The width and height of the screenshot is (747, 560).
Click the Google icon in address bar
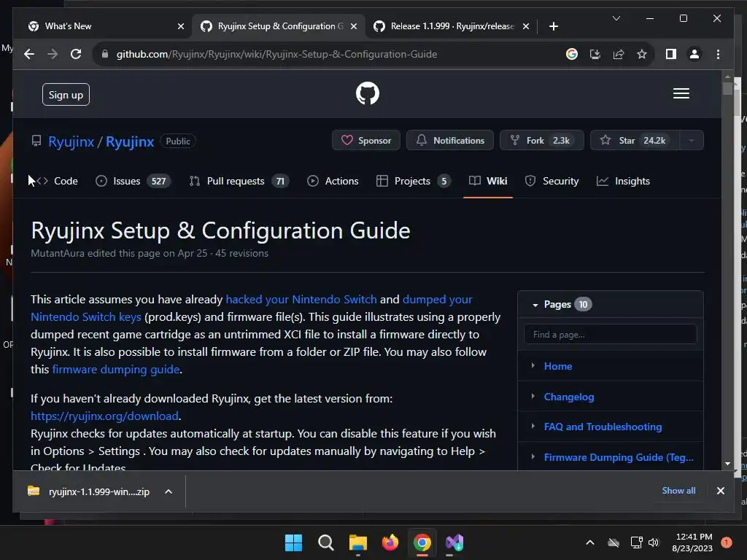(x=572, y=54)
